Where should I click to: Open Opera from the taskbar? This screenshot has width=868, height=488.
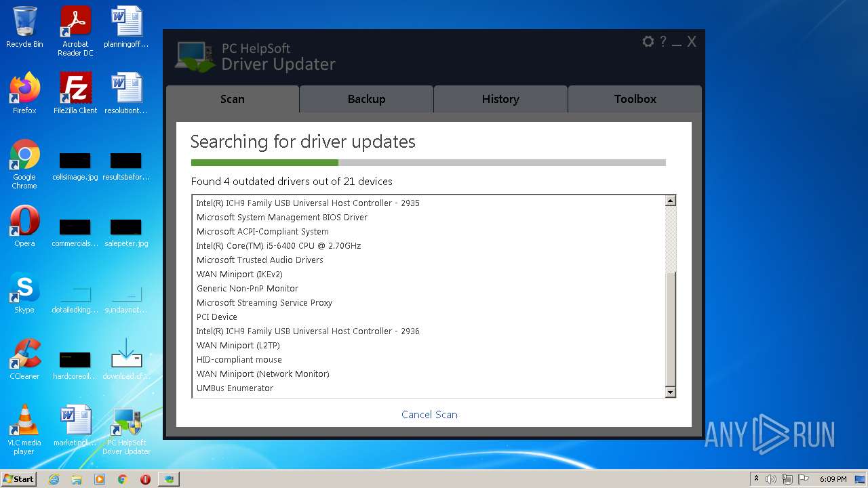(x=145, y=479)
